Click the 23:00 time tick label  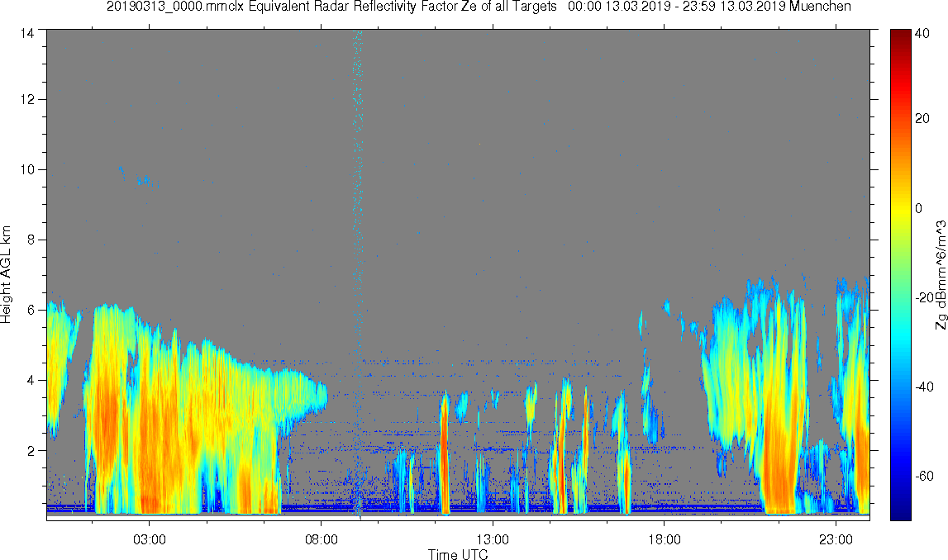tap(836, 539)
